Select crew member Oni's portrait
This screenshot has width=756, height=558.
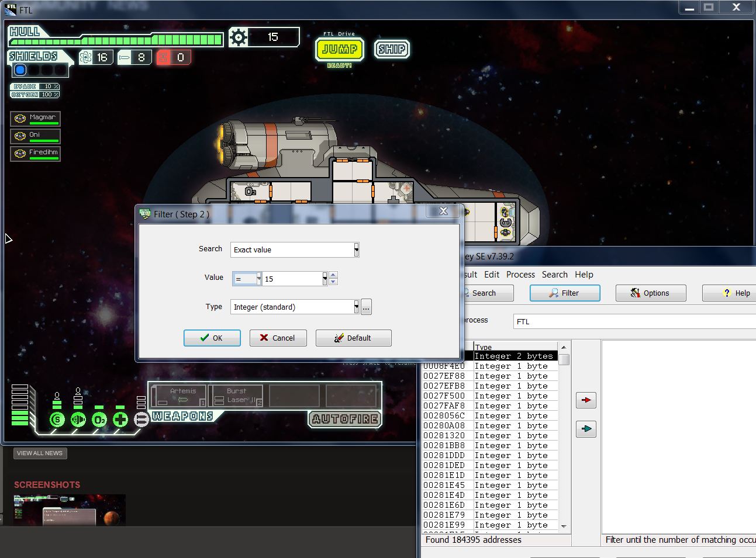(x=20, y=136)
